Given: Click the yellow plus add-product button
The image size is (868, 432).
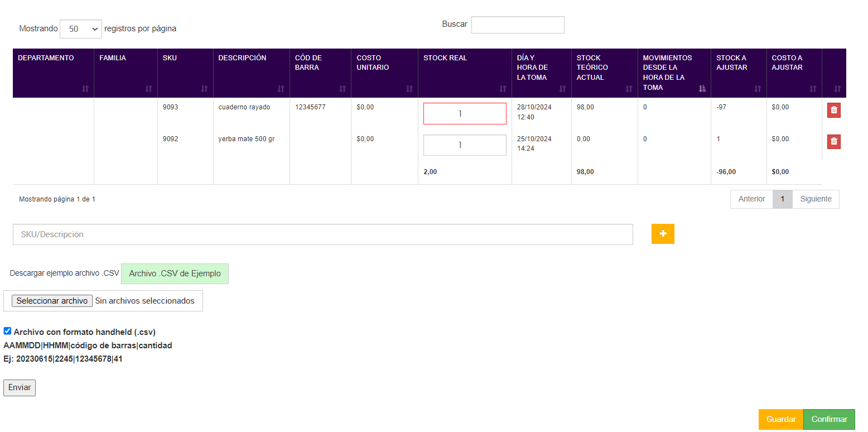Looking at the screenshot, I should point(663,234).
